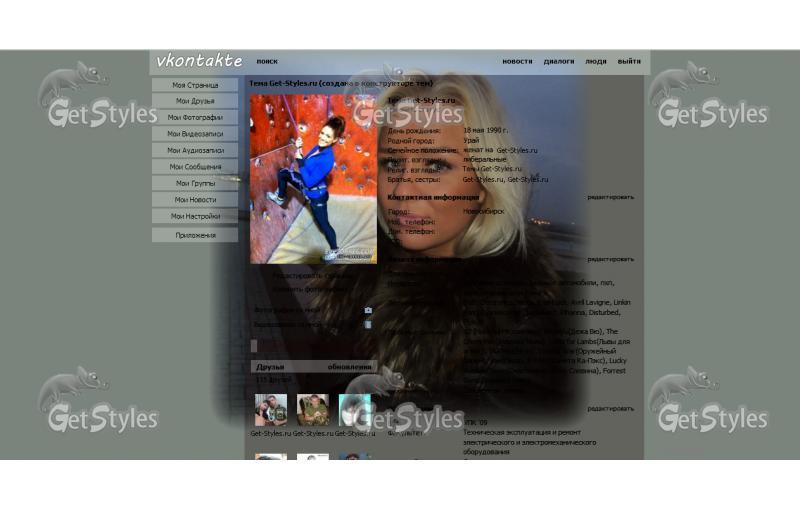The image size is (800, 509).
Task: Open Мои Аудиозаписи in sidebar
Action: tap(195, 150)
